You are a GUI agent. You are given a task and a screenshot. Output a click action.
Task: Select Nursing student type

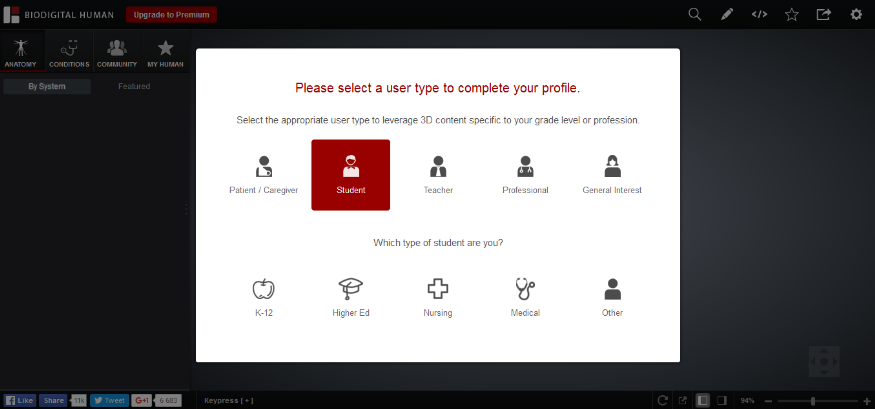[438, 298]
